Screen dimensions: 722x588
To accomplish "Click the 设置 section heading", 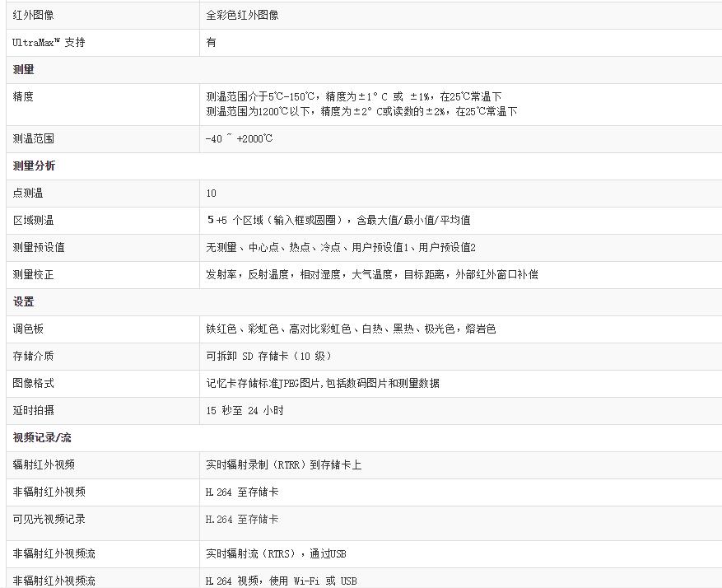I will 23,301.
